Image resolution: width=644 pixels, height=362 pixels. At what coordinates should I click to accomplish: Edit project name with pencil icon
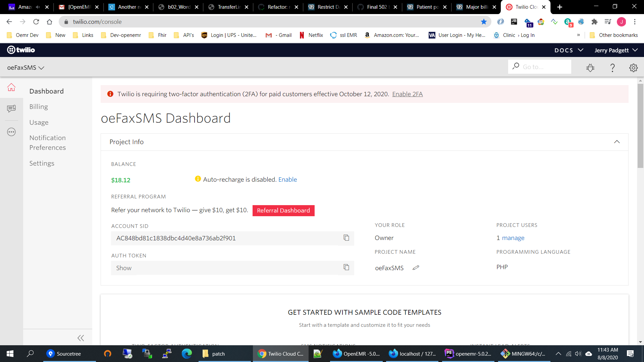[x=416, y=268]
